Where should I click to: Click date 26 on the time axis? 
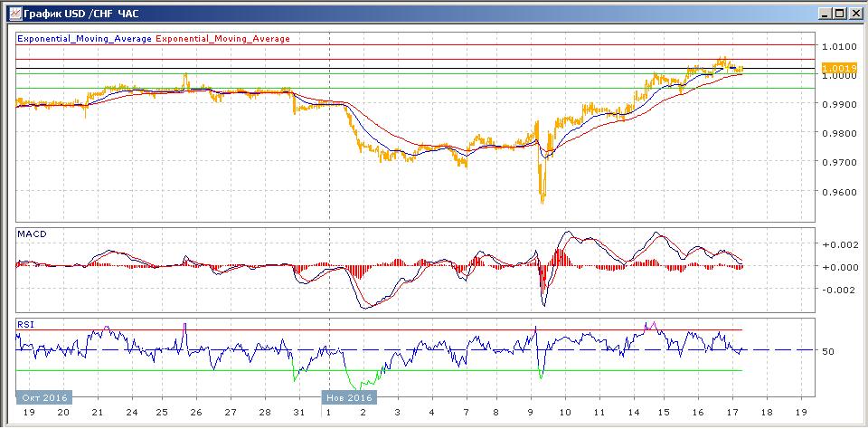196,413
